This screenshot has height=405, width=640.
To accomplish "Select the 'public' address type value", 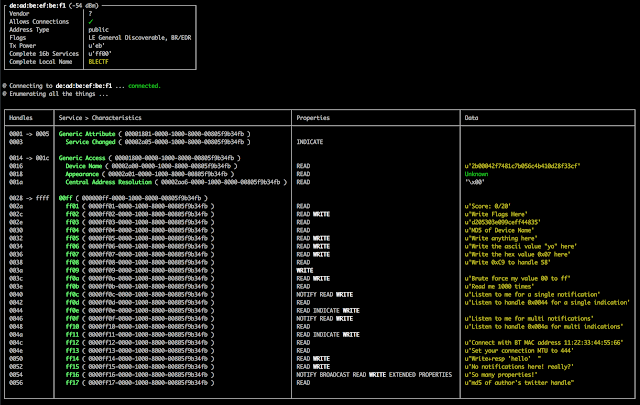I will coord(98,30).
